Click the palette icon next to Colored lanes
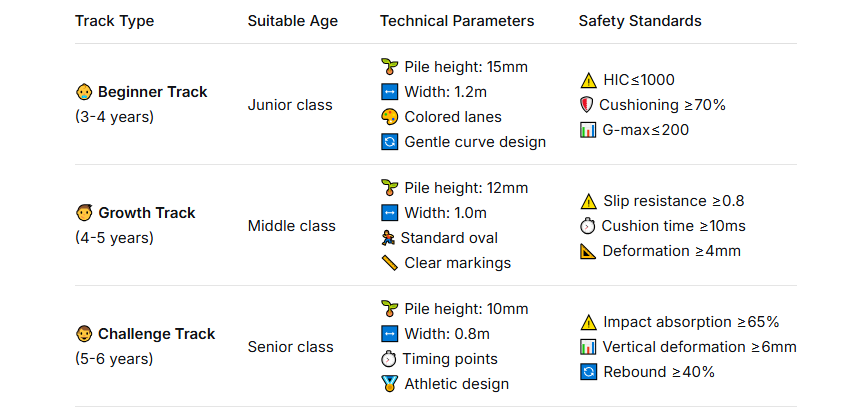This screenshot has height=414, width=852. pyautogui.click(x=390, y=117)
